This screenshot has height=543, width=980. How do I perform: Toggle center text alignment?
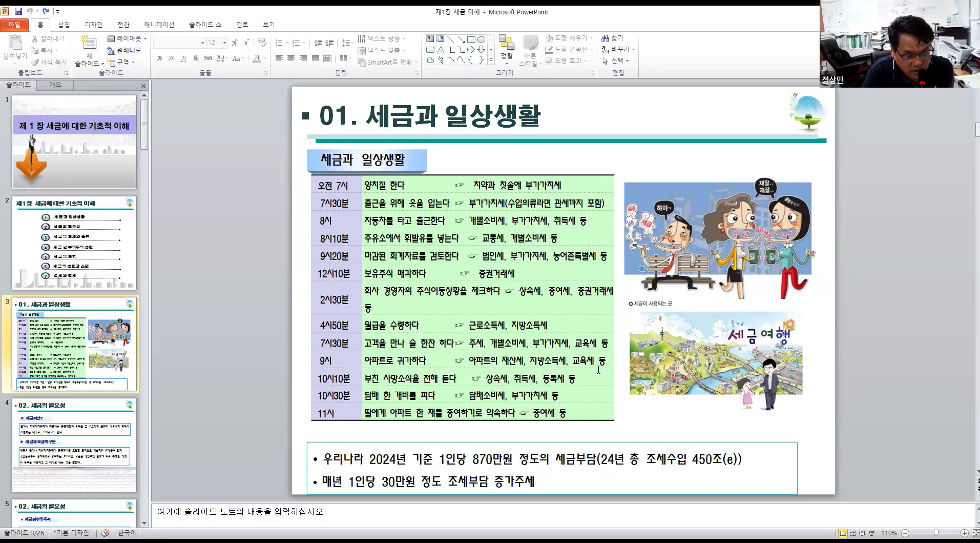click(291, 58)
